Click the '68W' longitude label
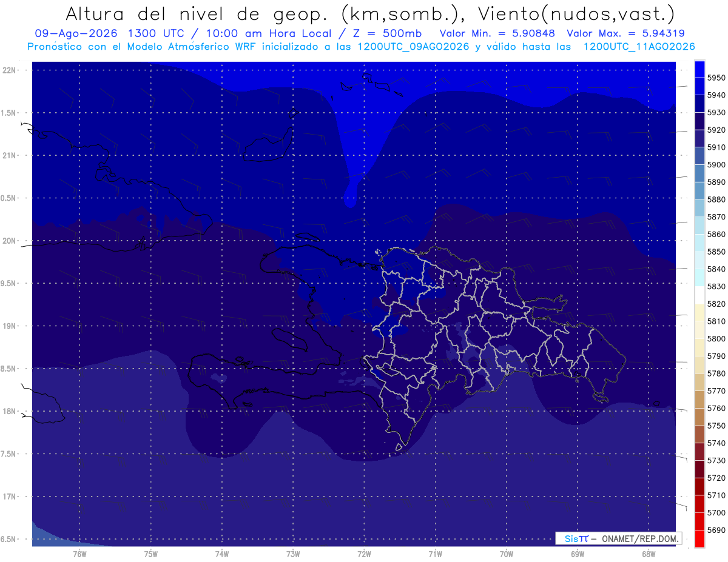728x562 pixels. click(649, 554)
